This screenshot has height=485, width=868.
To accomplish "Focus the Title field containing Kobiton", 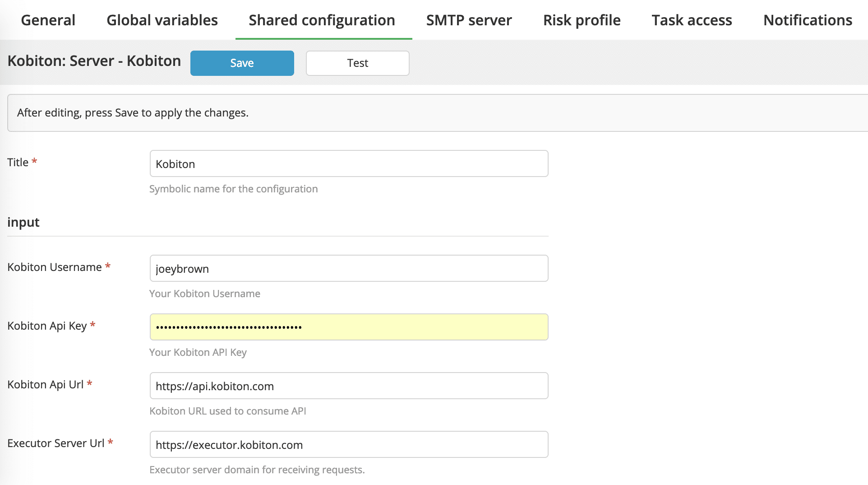I will click(349, 163).
